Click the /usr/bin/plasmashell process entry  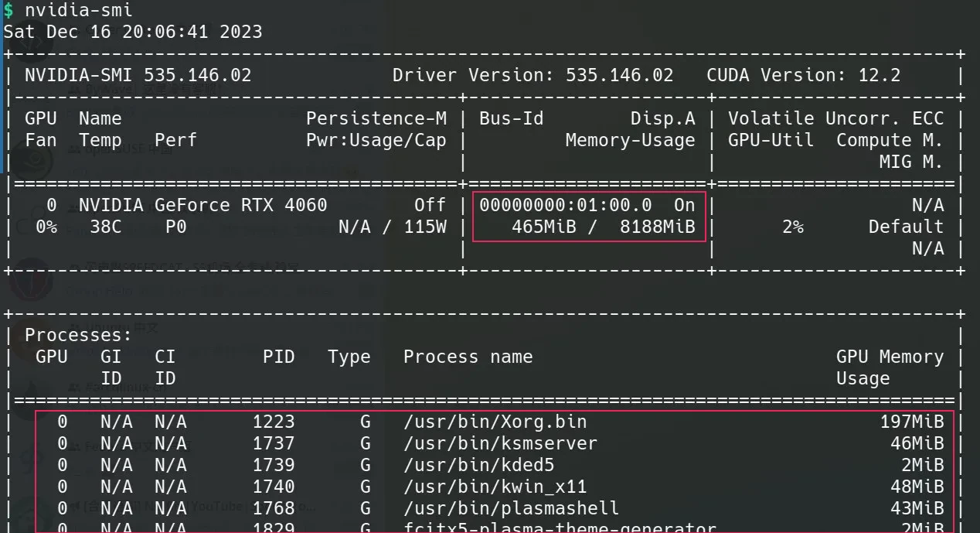click(511, 508)
